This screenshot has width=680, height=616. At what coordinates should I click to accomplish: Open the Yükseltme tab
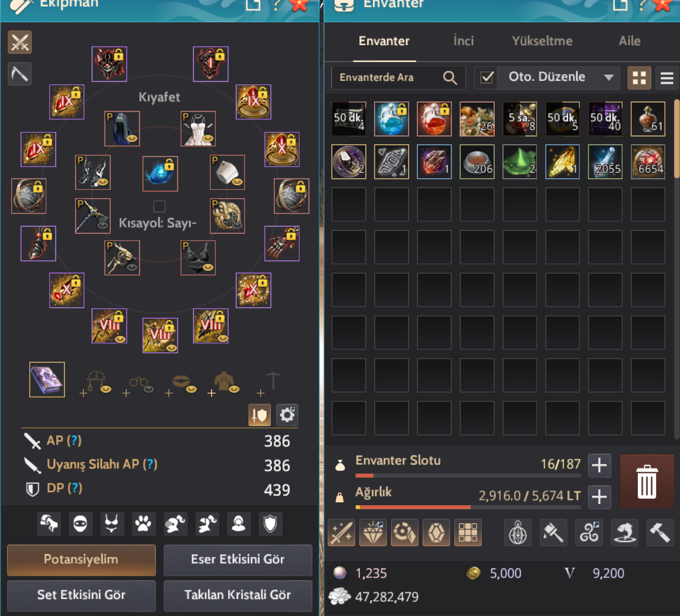click(x=542, y=41)
